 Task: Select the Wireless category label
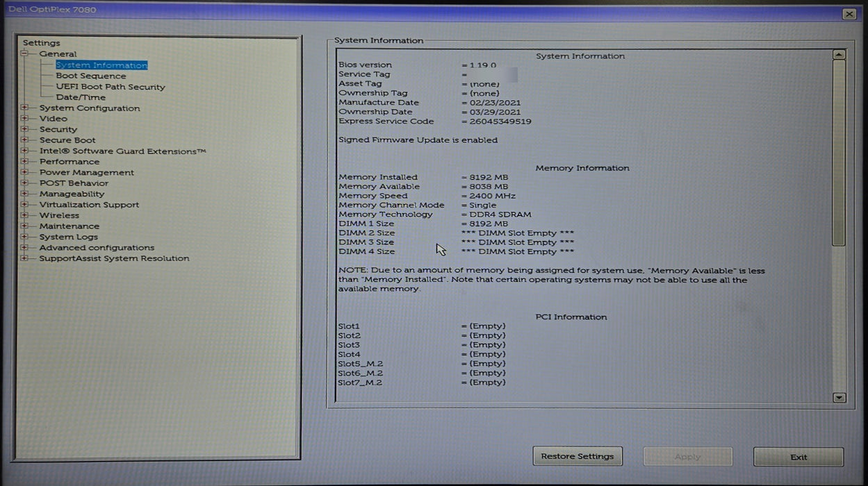[59, 215]
